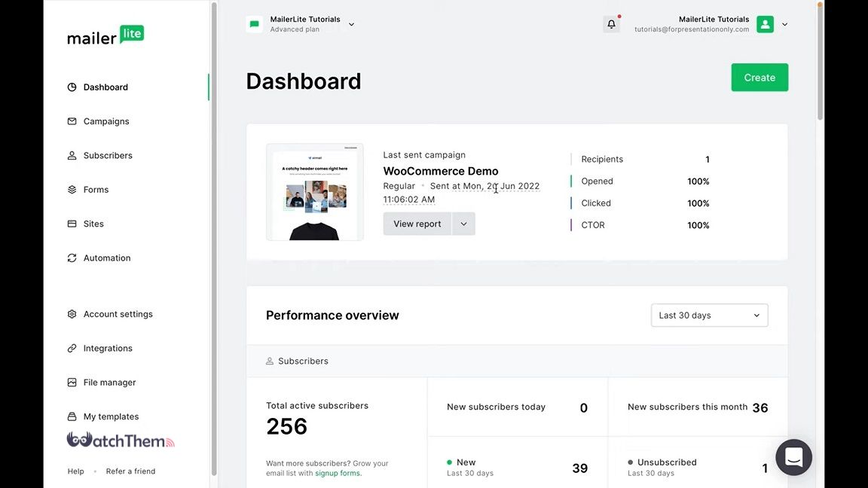Open My templates

(x=111, y=416)
